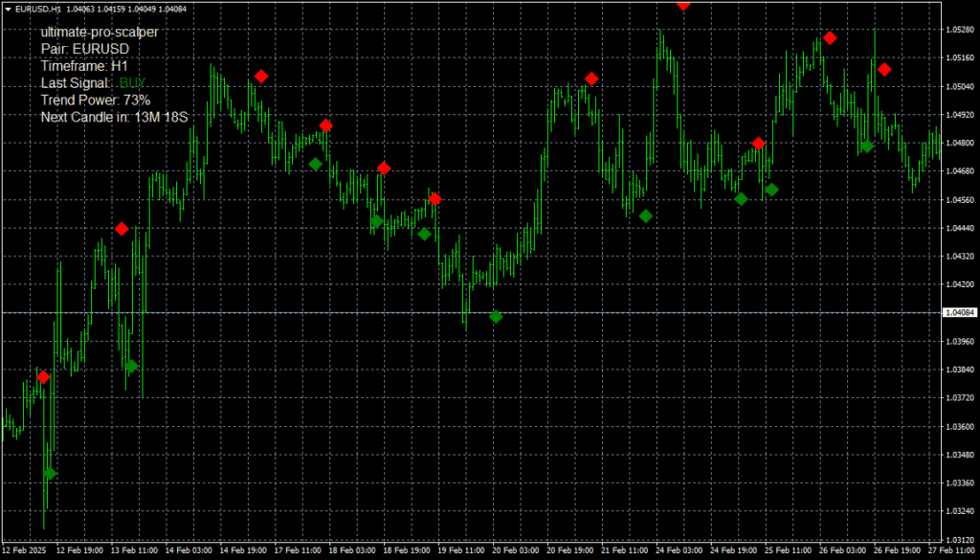The image size is (980, 560).
Task: Open the chart dropdown arrow beside EURUSD,H1
Action: [8, 9]
